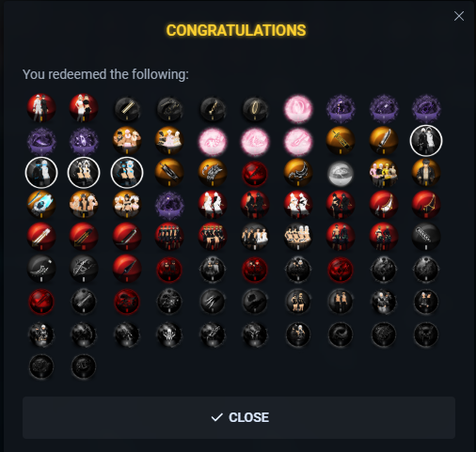Open the gold orb with blue crystal item
The image size is (476, 452).
[x=41, y=205]
